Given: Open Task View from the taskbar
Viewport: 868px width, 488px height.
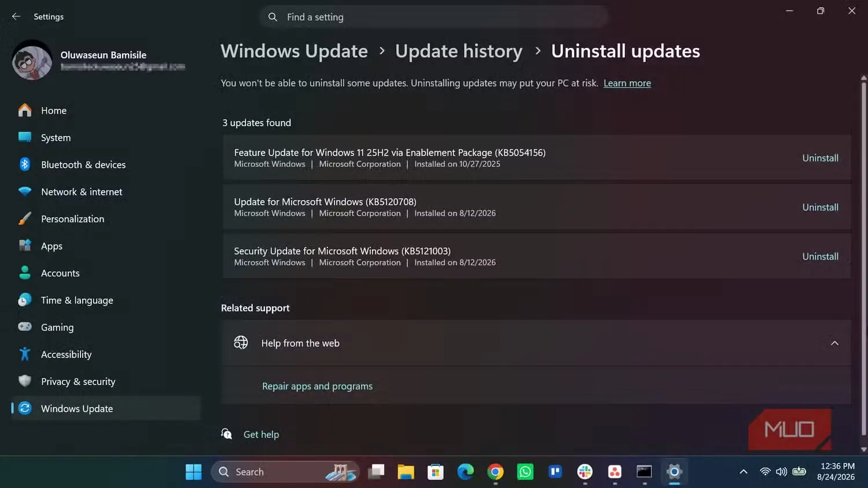Looking at the screenshot, I should point(376,472).
